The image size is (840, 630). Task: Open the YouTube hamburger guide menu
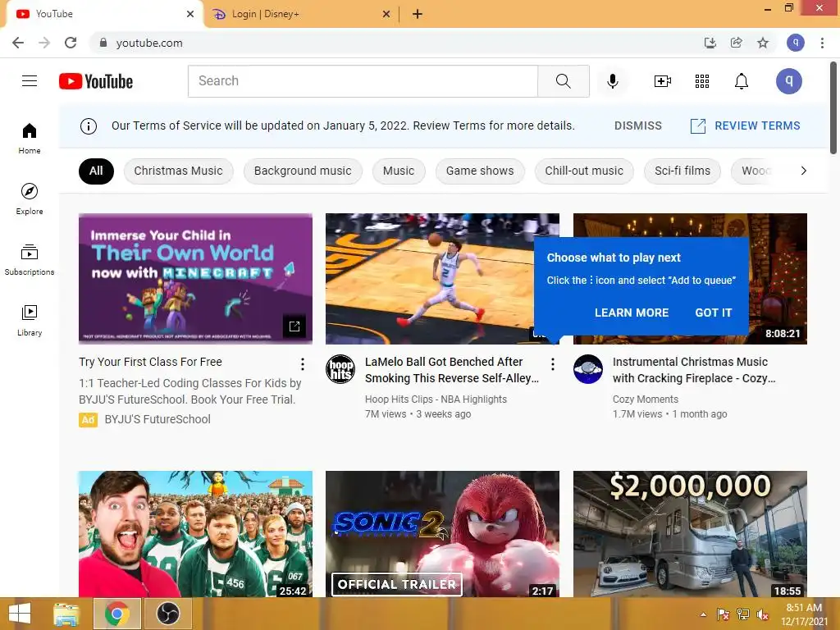[30, 81]
